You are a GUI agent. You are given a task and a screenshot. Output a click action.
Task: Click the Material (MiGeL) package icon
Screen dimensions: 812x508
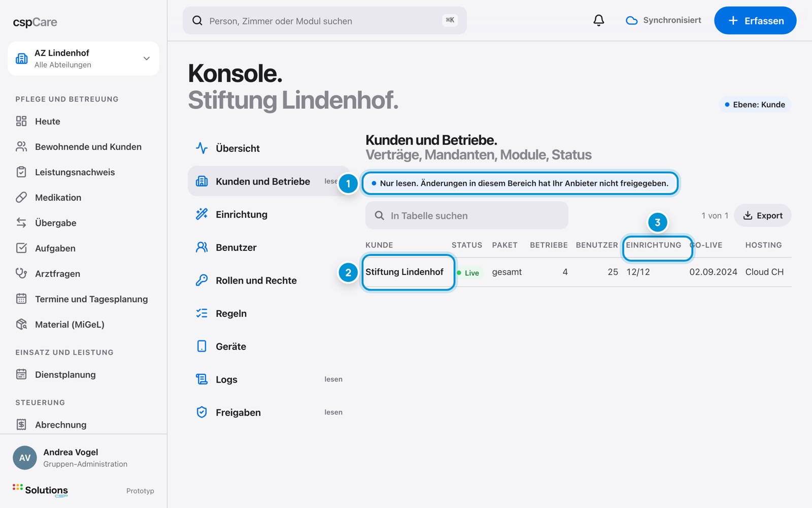[x=21, y=324]
